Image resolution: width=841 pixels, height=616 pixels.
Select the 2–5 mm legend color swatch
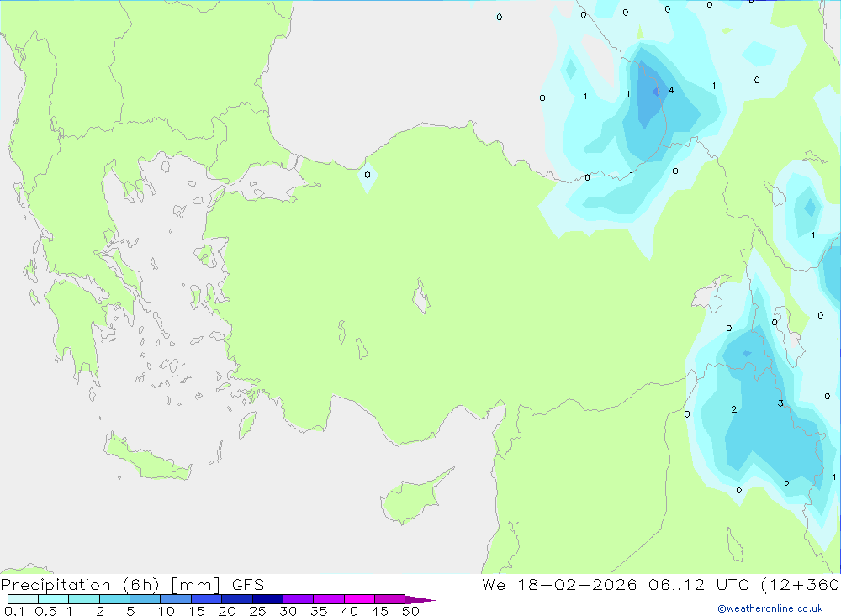tap(114, 599)
